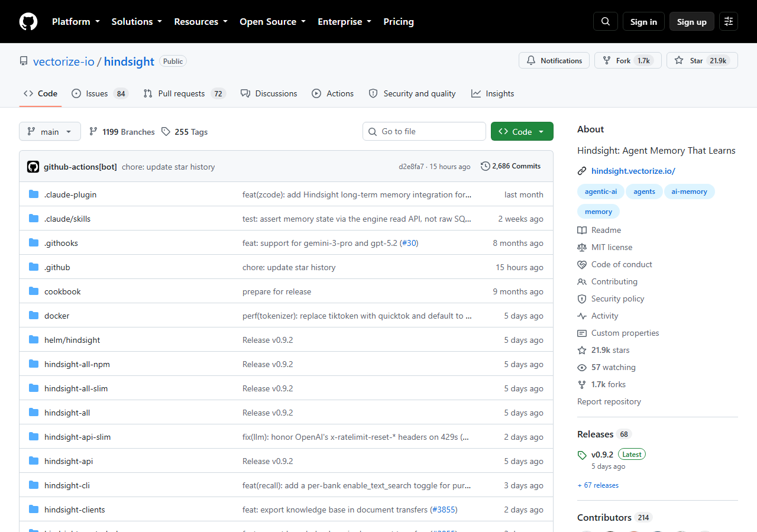Click the folder icon beside cookbook

[x=34, y=291]
